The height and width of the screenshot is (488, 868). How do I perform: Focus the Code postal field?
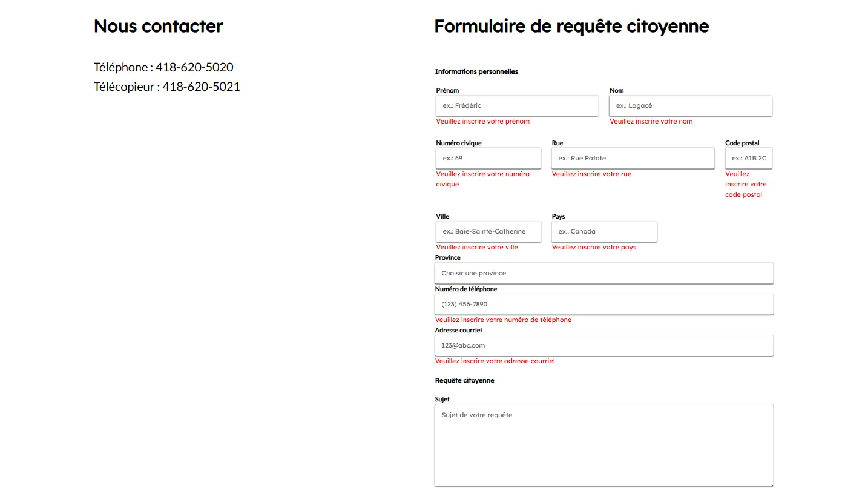point(749,158)
